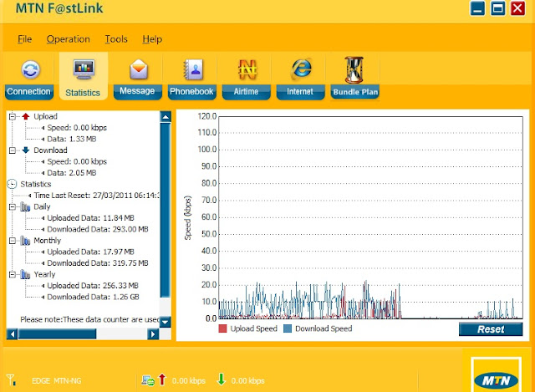Click the Phonebook label button
The height and width of the screenshot is (392, 535).
tap(191, 92)
